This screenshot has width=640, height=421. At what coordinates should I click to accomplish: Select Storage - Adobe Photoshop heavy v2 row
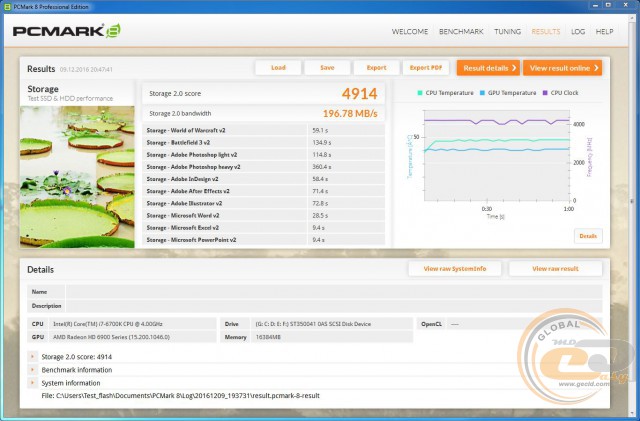[x=263, y=167]
